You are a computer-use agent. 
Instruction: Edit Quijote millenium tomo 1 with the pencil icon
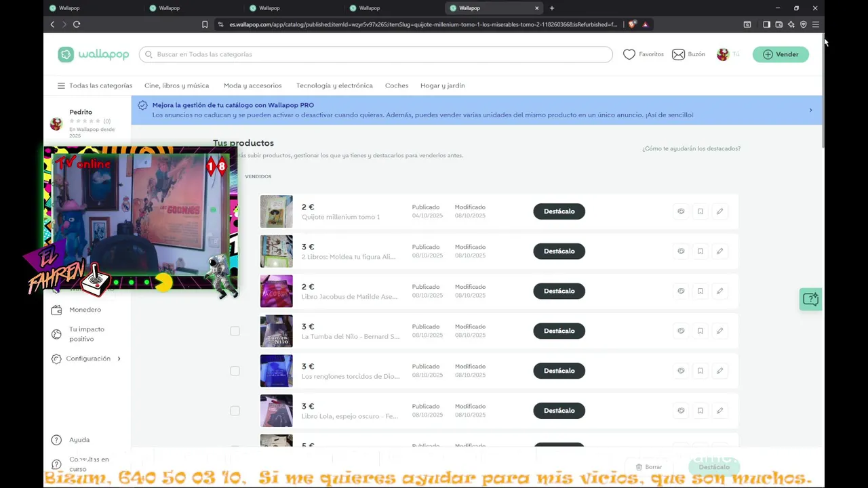click(x=719, y=211)
